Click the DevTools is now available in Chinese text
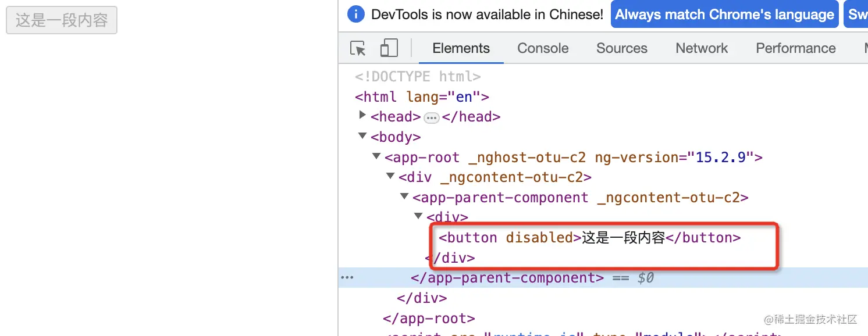Image resolution: width=868 pixels, height=336 pixels. pos(487,15)
